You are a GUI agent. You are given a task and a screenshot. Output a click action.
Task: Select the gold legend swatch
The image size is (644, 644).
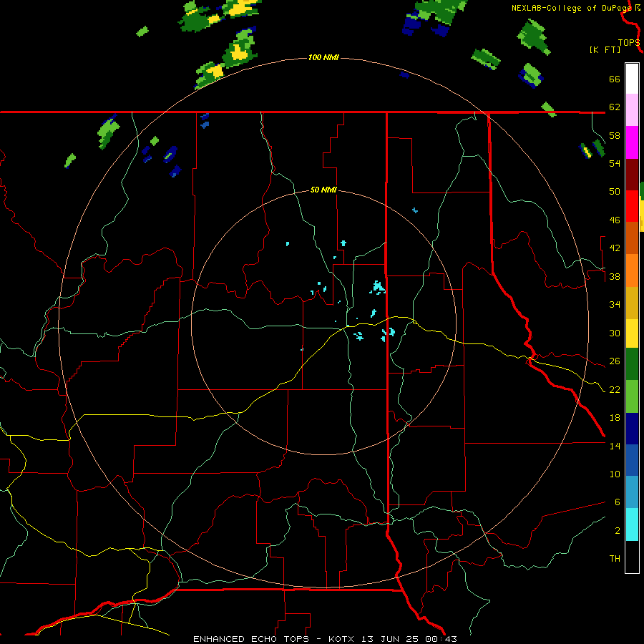(x=632, y=303)
